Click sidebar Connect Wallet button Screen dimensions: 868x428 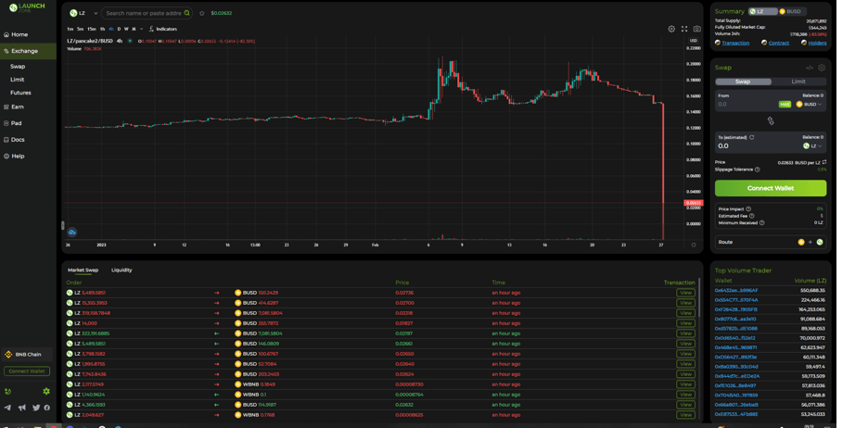point(27,371)
